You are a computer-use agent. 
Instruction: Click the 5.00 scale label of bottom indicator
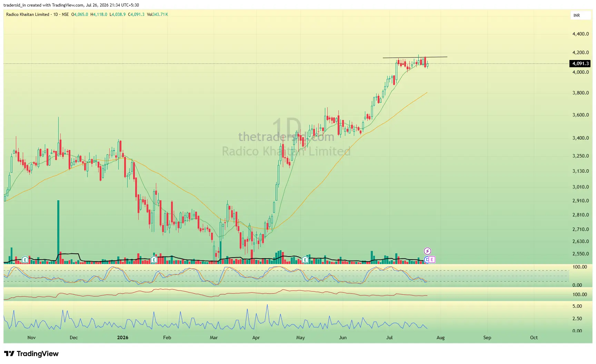(577, 306)
